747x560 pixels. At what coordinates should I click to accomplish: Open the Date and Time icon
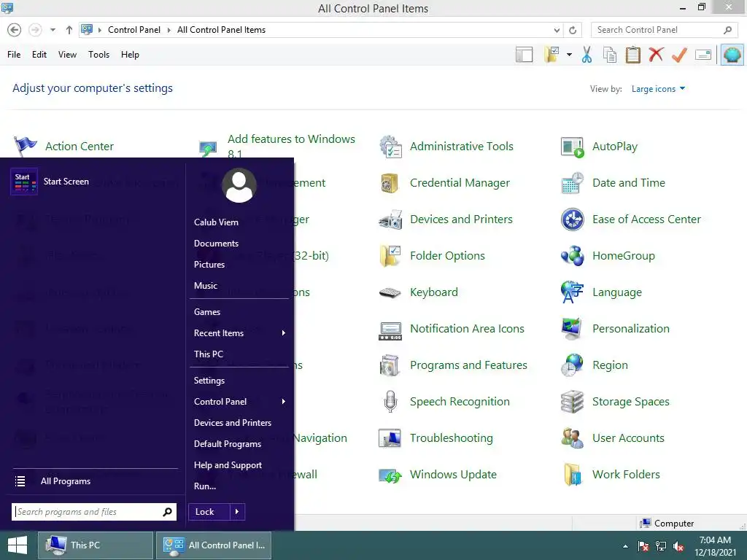point(572,183)
